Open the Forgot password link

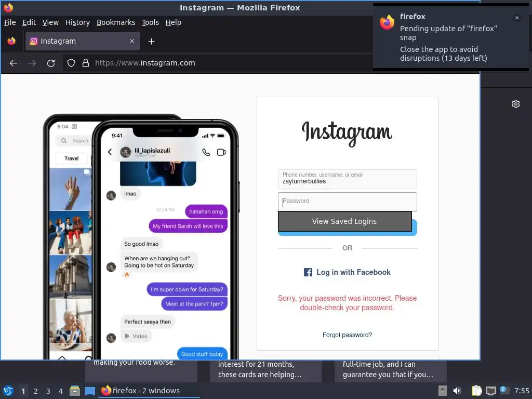point(348,335)
